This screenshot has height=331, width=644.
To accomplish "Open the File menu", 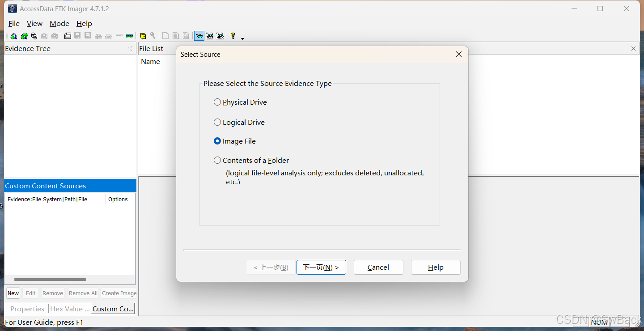I will tap(14, 24).
